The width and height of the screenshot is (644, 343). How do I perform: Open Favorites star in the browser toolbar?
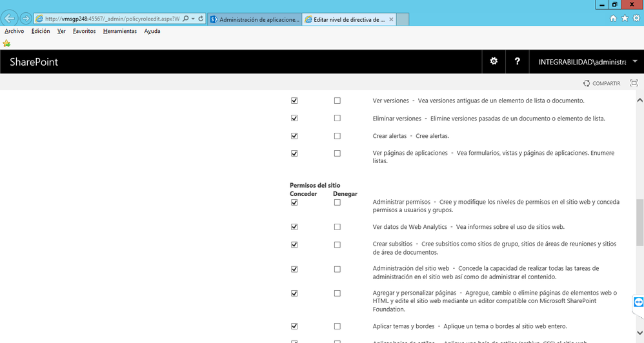pos(625,18)
